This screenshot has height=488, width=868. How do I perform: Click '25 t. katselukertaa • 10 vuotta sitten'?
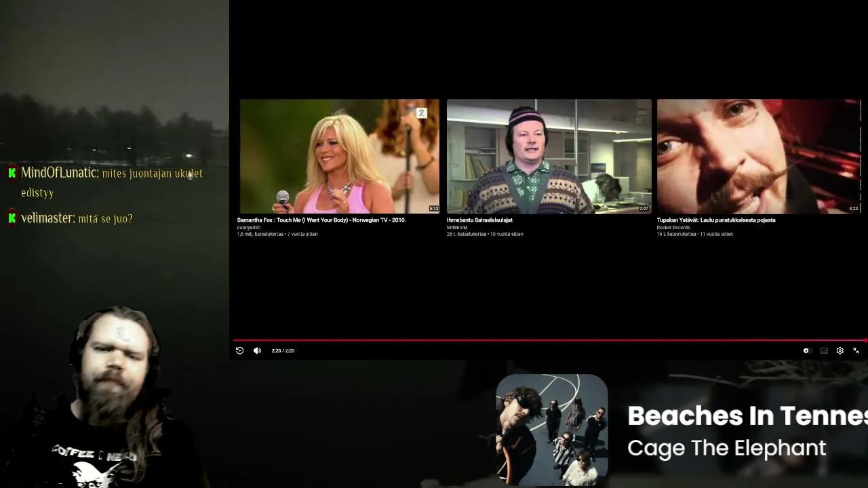coord(485,235)
